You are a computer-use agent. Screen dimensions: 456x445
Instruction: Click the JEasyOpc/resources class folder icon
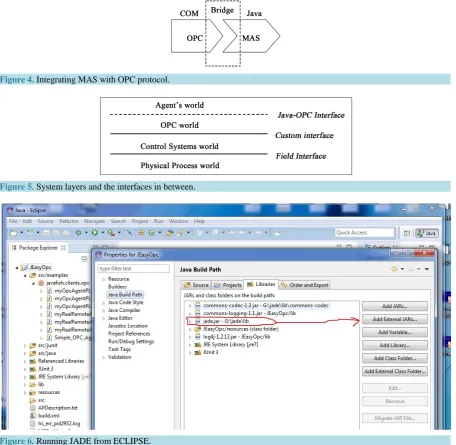click(198, 329)
